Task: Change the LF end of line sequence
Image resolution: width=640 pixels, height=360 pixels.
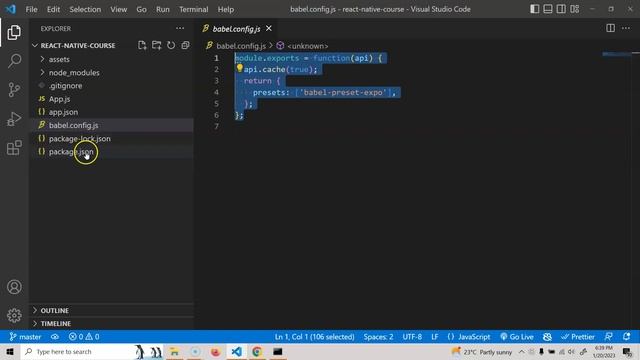Action: 435,337
